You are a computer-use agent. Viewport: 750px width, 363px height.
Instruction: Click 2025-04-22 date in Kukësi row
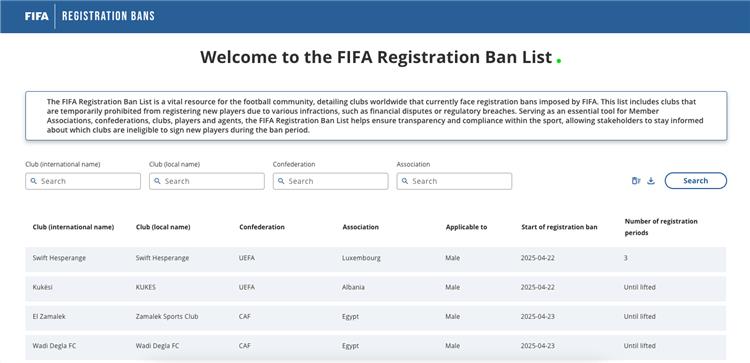538,287
